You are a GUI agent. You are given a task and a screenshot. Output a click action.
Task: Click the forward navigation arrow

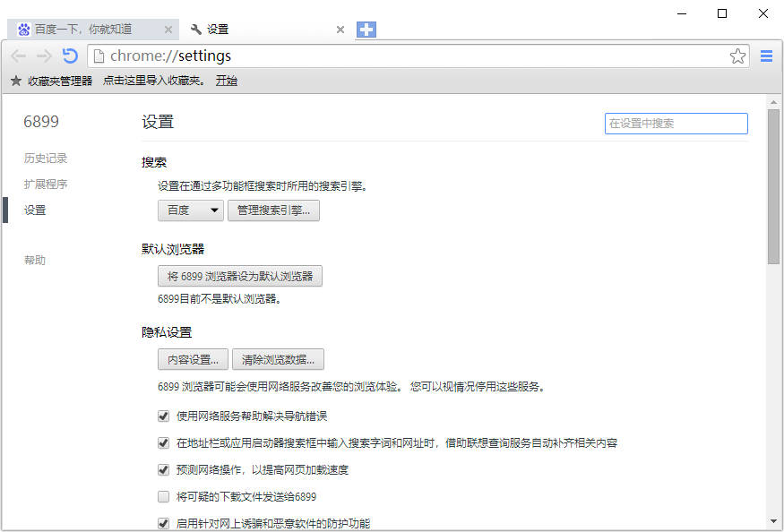44,56
